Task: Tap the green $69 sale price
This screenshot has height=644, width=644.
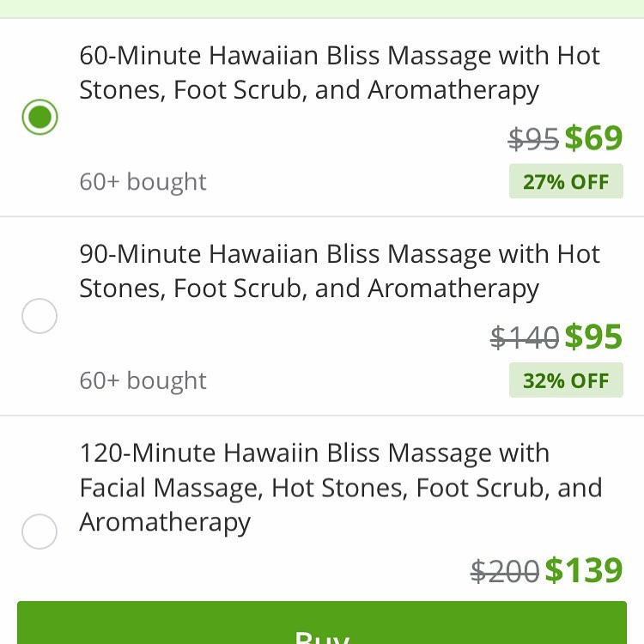Action: (593, 138)
